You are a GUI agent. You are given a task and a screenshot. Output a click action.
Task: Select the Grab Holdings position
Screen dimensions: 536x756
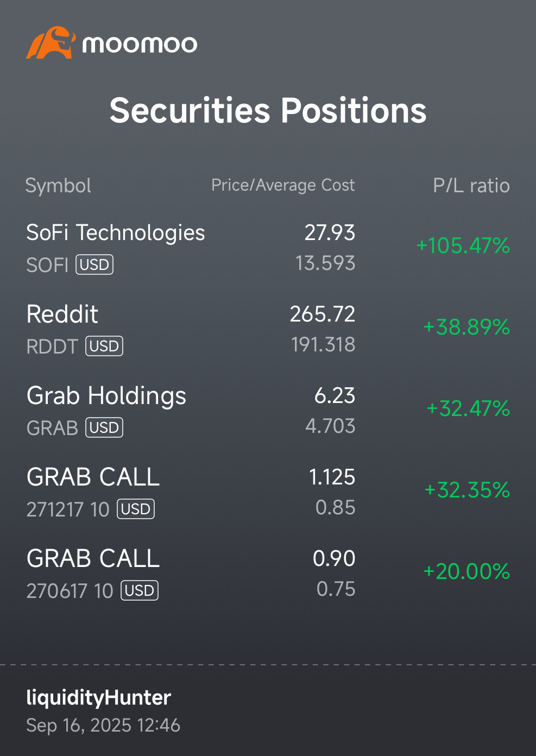(x=268, y=411)
